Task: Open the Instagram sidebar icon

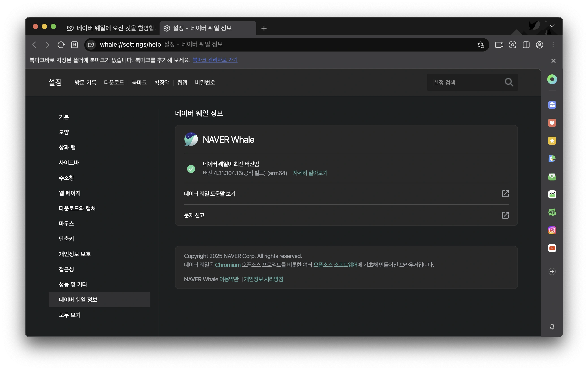Action: (552, 230)
